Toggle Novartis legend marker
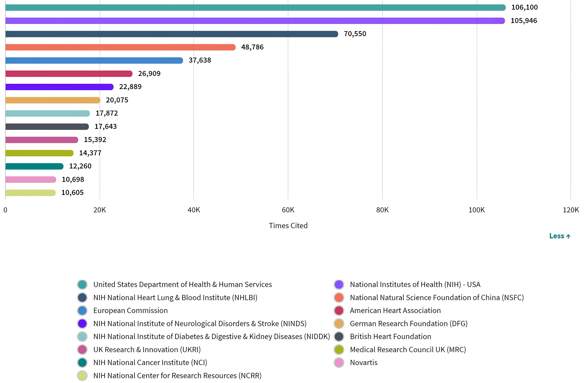 click(339, 362)
